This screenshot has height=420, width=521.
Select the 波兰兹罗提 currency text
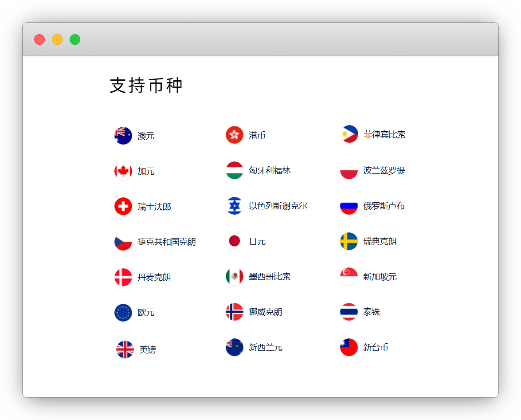point(384,171)
